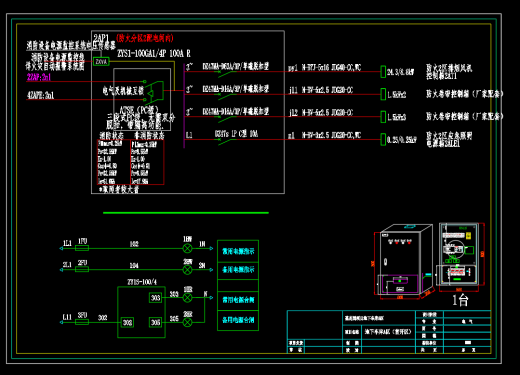Viewport: 520px width, 375px height.
Task: Select the '4ZAPE:2n1' feeder label
Action: [x=40, y=95]
